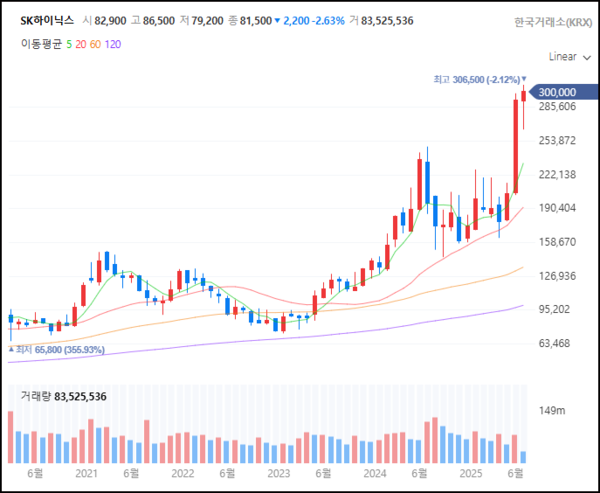600x493 pixels.
Task: Click the 190,404 price axis label
Action: [557, 208]
